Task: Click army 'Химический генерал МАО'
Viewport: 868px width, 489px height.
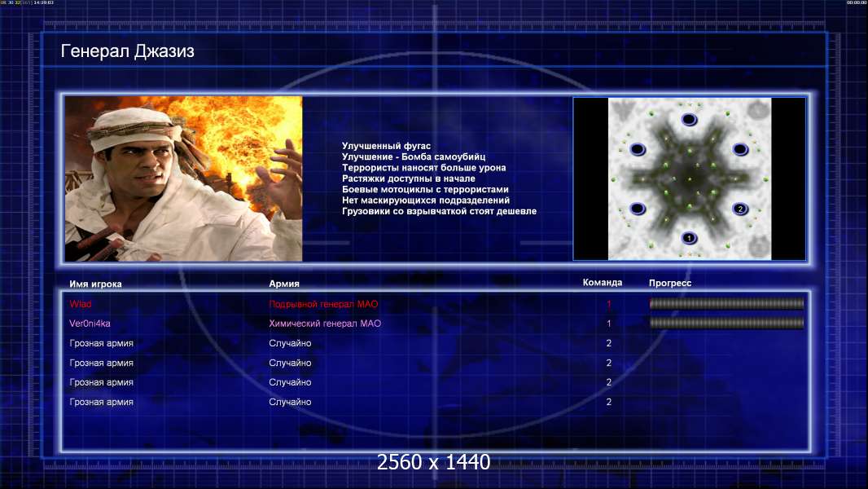Action: click(325, 324)
